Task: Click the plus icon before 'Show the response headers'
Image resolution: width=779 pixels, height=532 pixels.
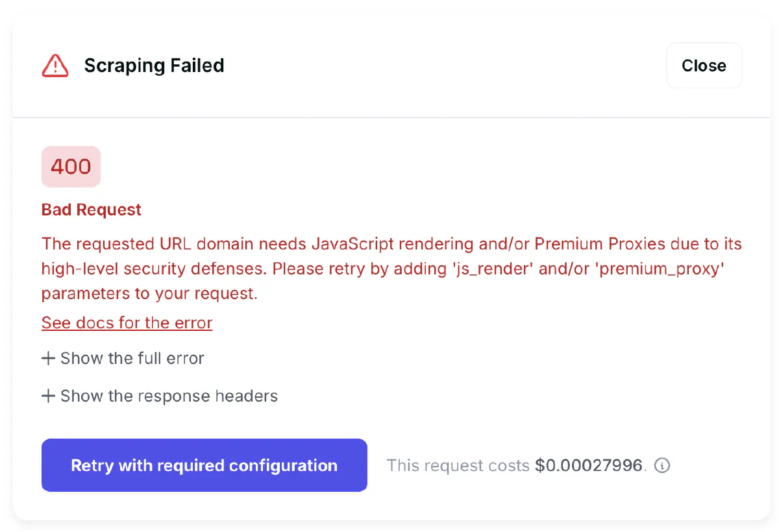Action: [x=49, y=396]
